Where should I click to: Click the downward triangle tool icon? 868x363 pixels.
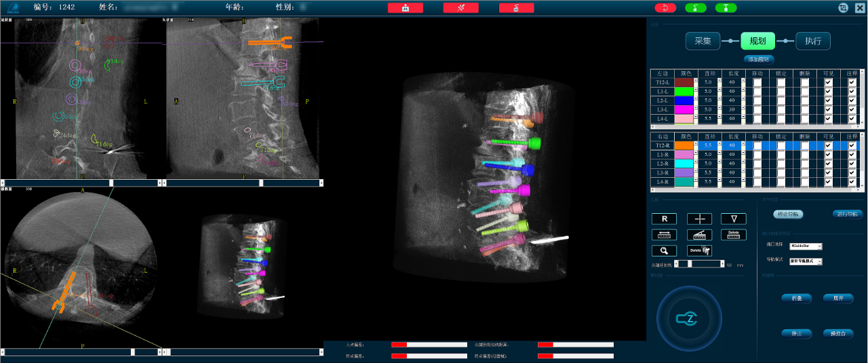tap(733, 218)
